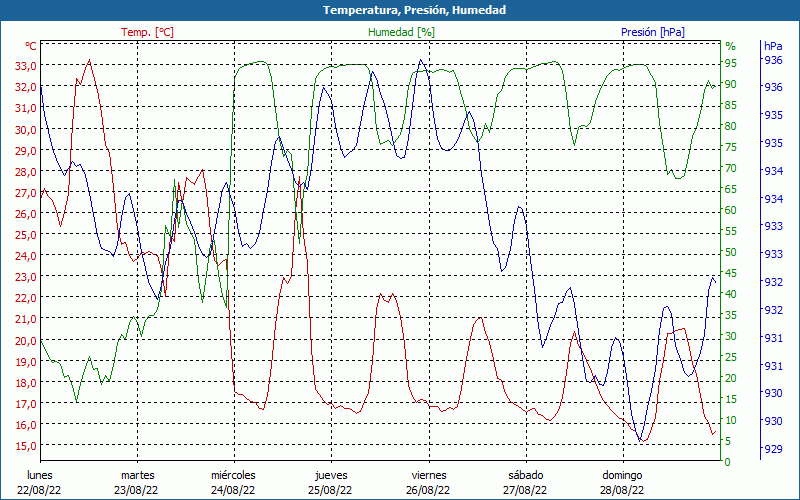800x500 pixels.
Task: Click the green "70" humidity axis value
Action: pos(731,168)
